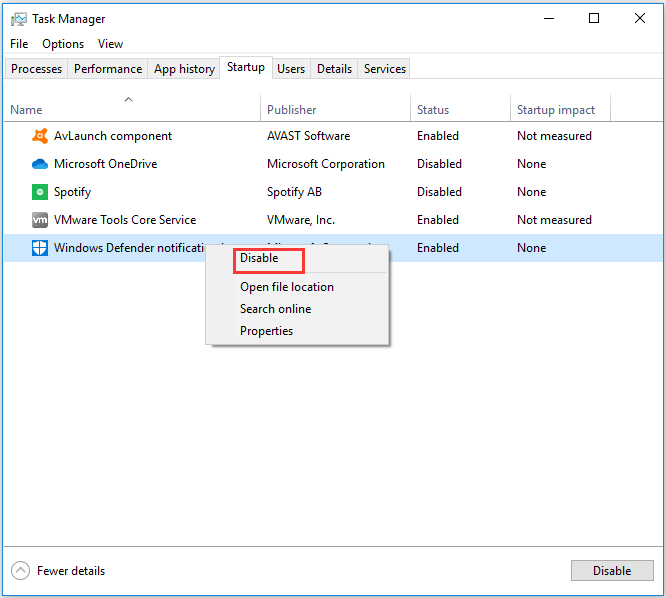Click Not measured impact of VMware Tools
This screenshot has width=666, height=598.
click(554, 220)
